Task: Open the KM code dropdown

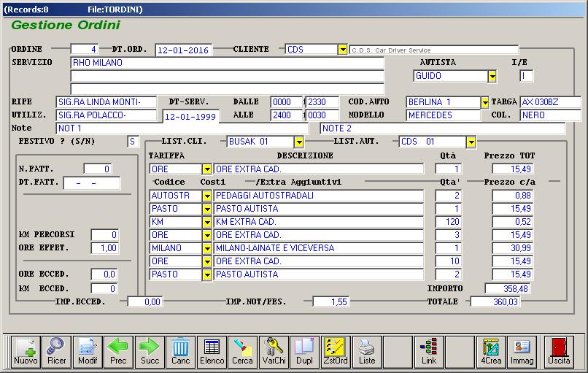Action: coord(207,222)
